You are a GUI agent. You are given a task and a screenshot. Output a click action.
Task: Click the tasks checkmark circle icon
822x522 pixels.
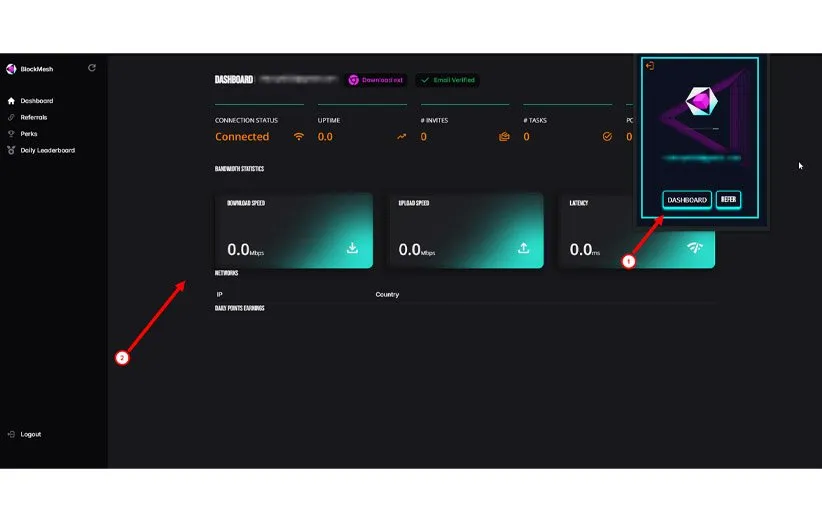(x=607, y=137)
